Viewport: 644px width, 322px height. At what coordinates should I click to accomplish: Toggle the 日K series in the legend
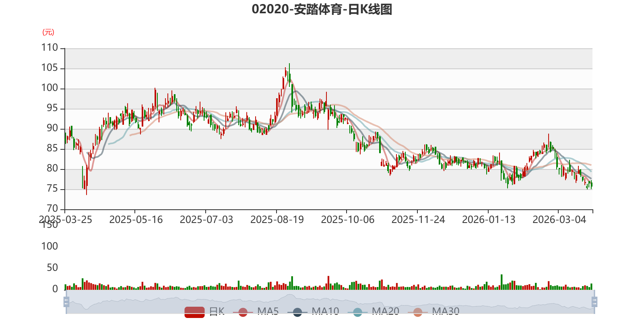pyautogui.click(x=204, y=312)
